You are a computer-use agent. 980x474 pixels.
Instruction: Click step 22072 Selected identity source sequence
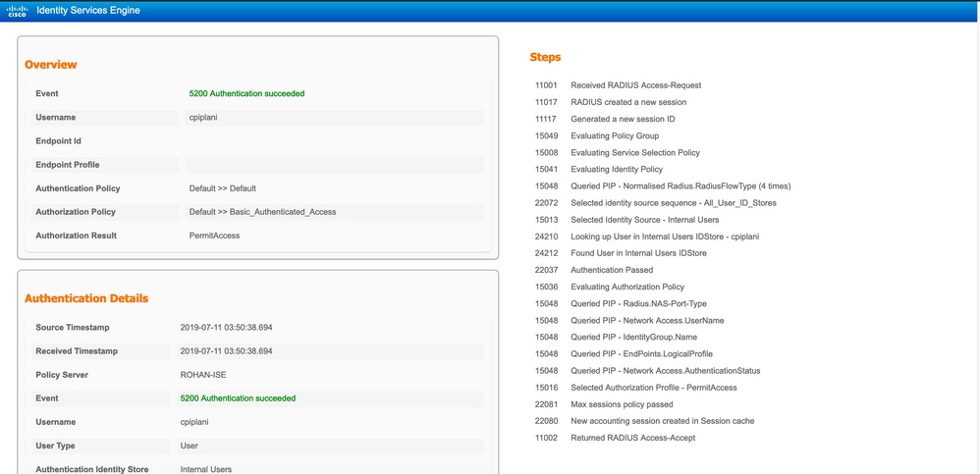pos(656,203)
